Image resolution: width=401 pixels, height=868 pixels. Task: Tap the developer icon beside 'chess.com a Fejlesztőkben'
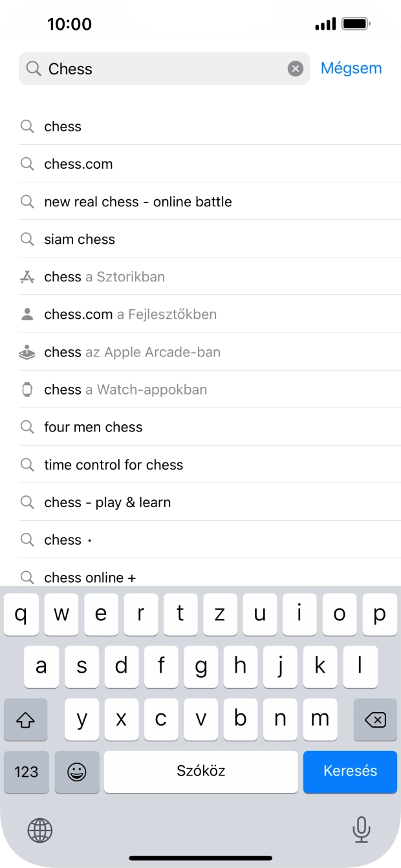click(27, 314)
